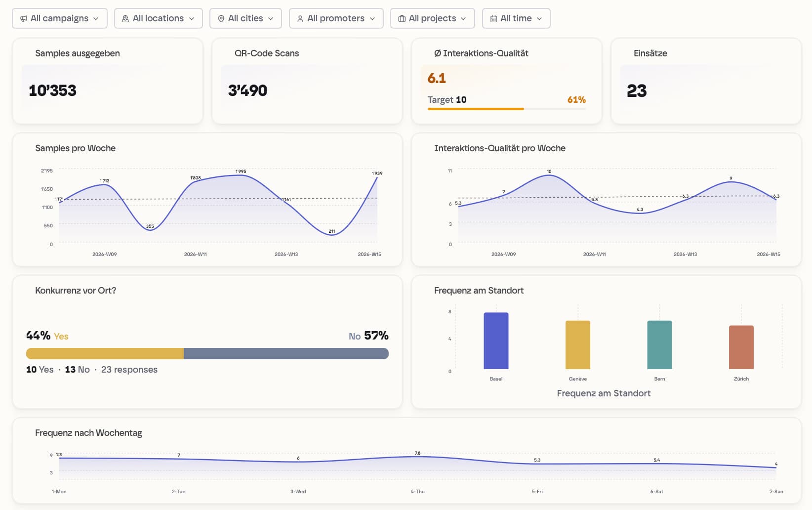Click the megaphone icon in campaigns filter
Viewport: 812px width, 510px height.
[x=24, y=19]
